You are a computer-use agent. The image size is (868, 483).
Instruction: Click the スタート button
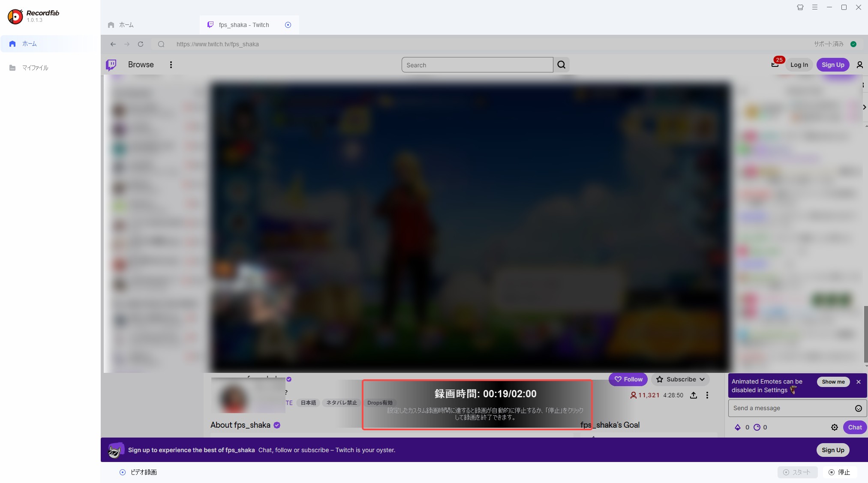(x=797, y=472)
